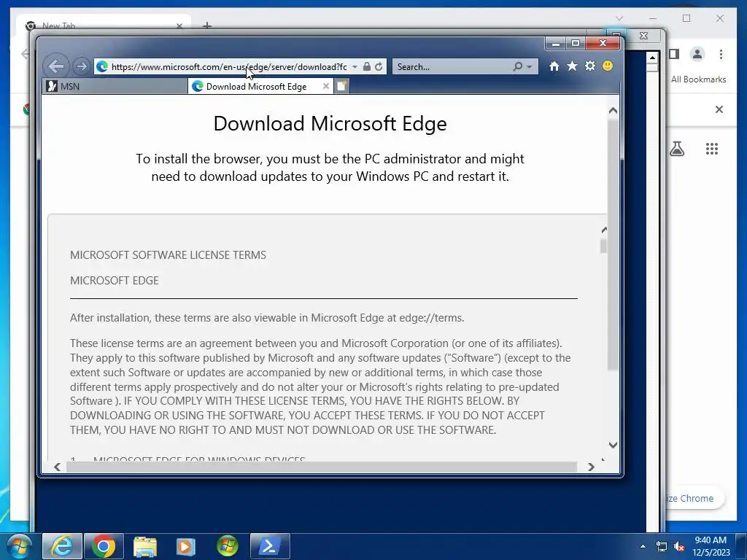Click the "MICROSOFT SOFTWARE LICENSE TERMS" heading
Image resolution: width=747 pixels, height=560 pixels.
[168, 254]
